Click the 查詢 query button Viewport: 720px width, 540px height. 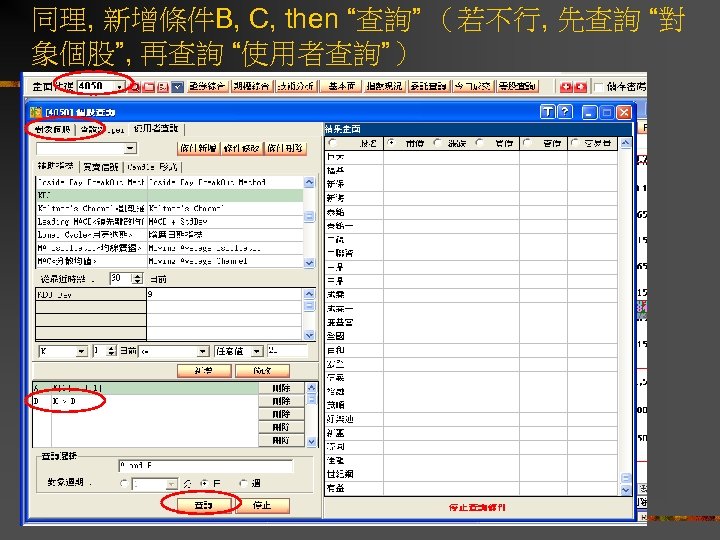pyautogui.click(x=204, y=505)
